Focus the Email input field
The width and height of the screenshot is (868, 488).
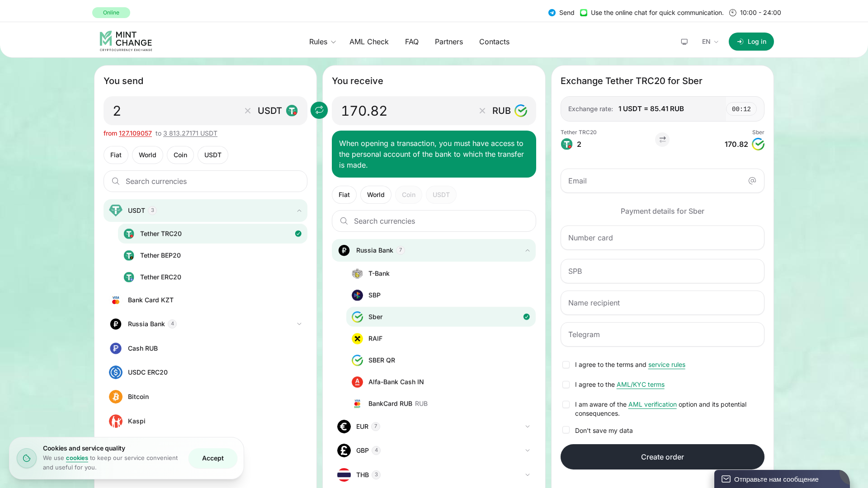click(x=662, y=181)
